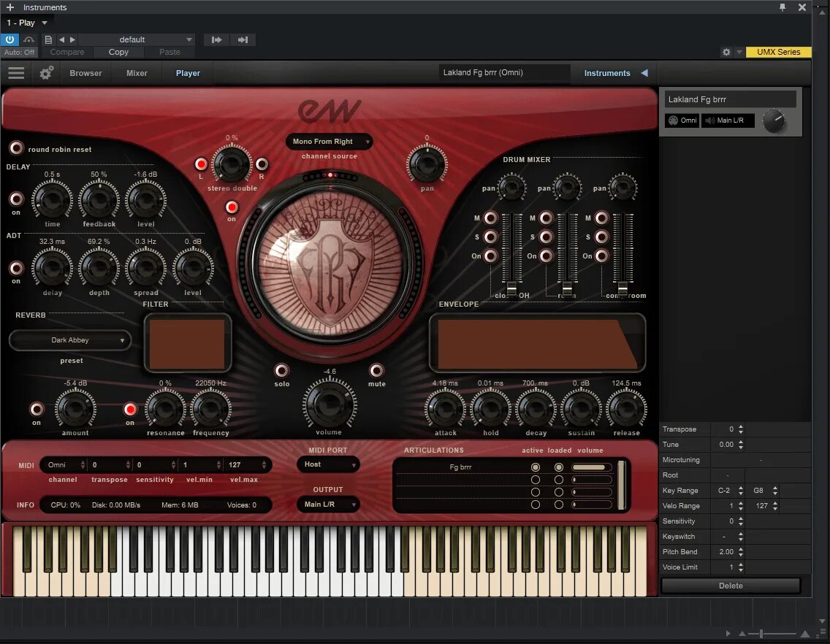830x644 pixels.
Task: Click the Fg brrr articulation volume slider
Action: click(x=592, y=467)
